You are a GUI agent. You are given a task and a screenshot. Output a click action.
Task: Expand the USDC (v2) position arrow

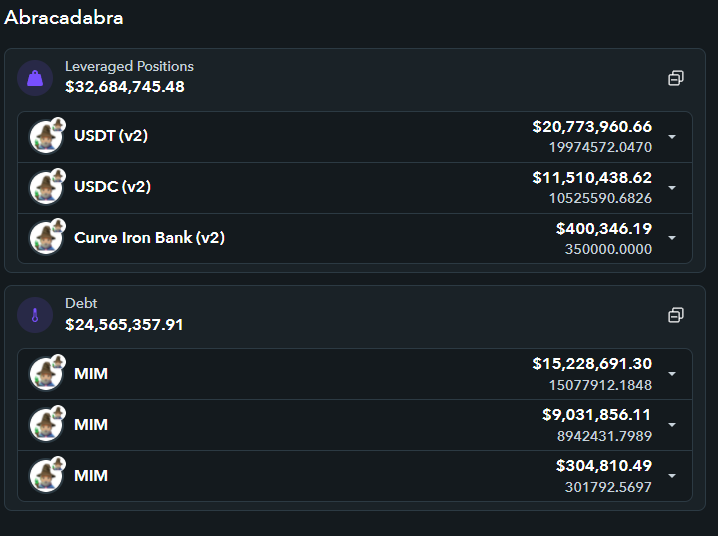click(672, 188)
